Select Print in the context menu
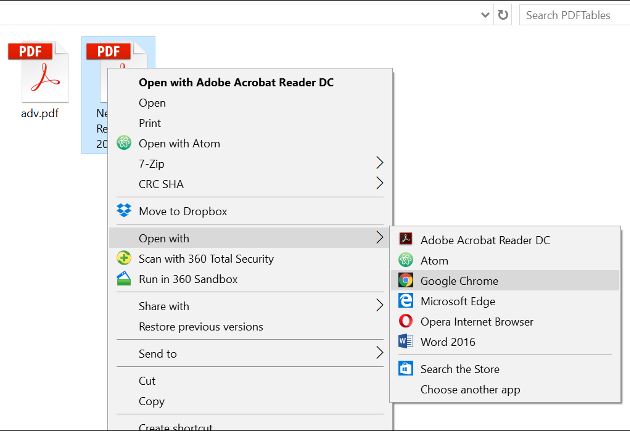 coord(250,123)
